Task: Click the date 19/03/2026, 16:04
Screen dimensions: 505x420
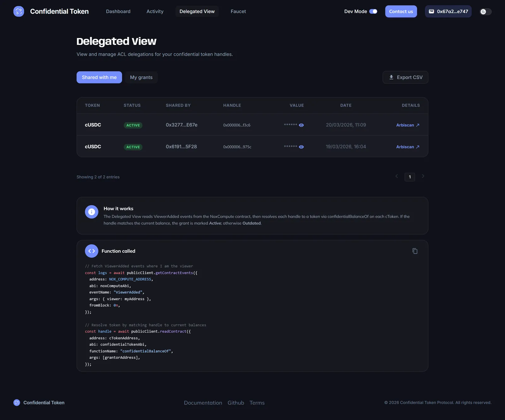Action: (346, 147)
